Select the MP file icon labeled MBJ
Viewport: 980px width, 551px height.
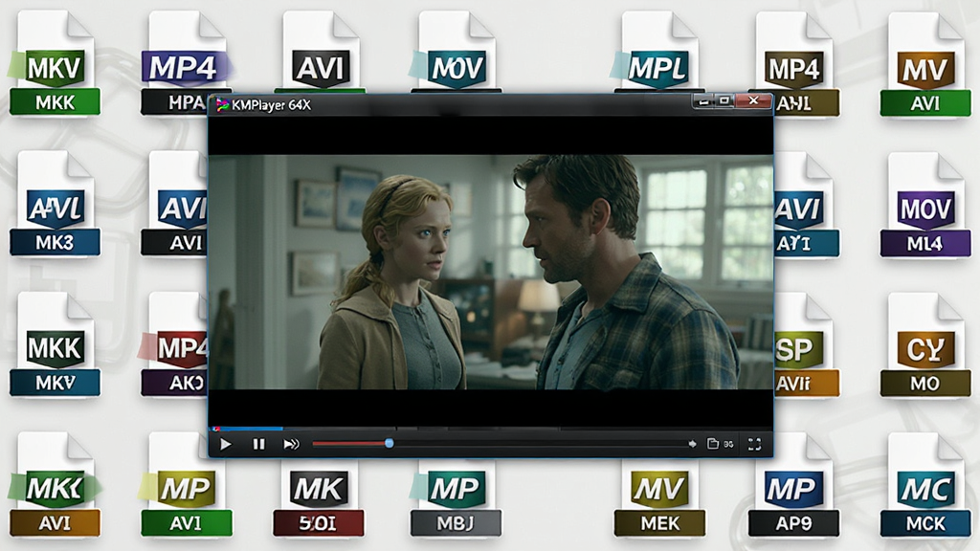click(457, 499)
